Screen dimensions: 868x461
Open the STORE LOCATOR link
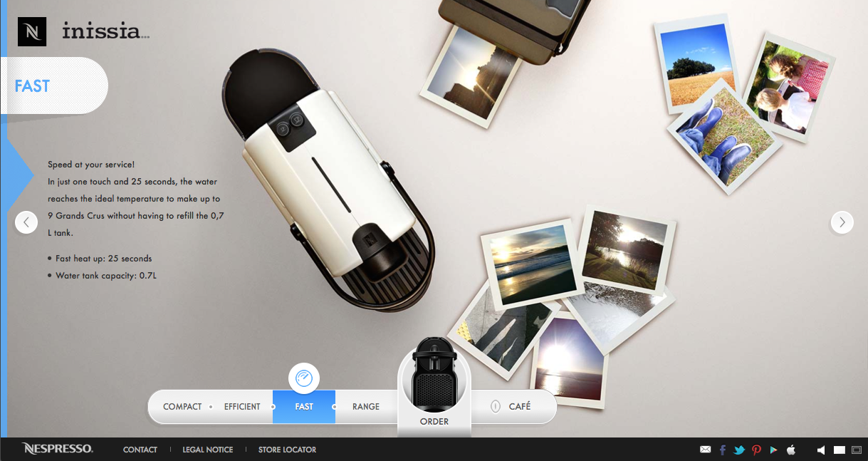point(287,450)
